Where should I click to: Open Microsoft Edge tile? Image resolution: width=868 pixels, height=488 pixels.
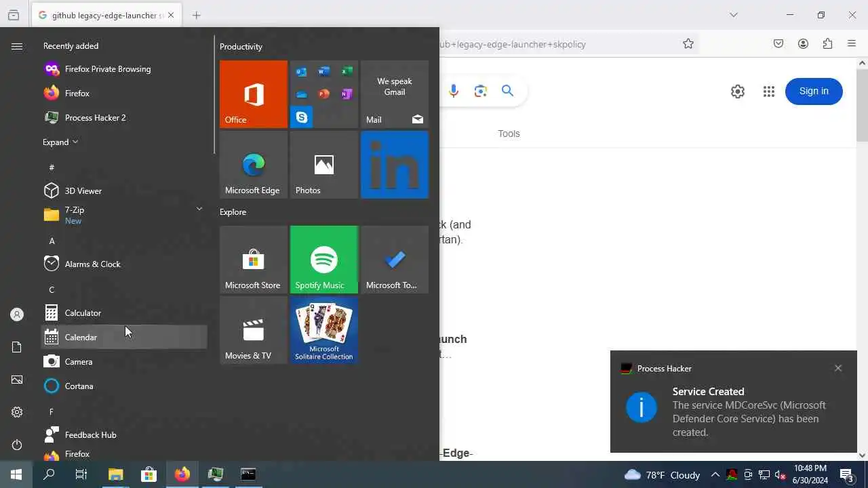point(254,165)
